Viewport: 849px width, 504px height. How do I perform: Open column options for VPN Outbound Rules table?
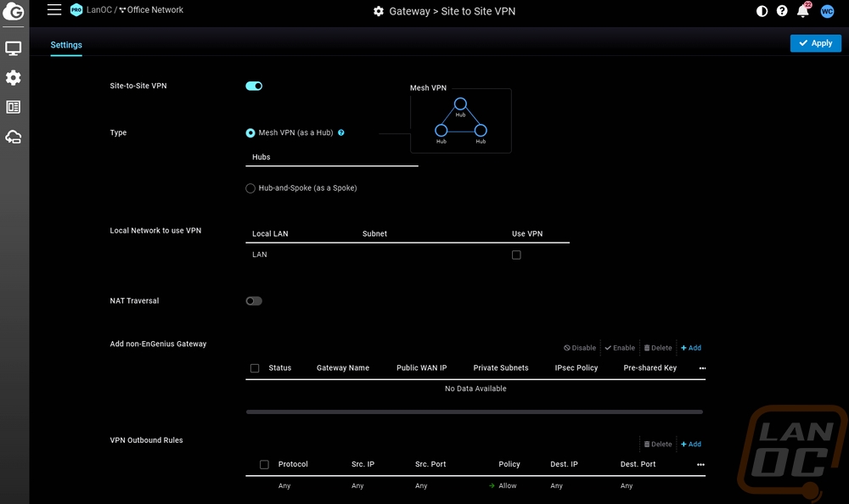pos(700,464)
